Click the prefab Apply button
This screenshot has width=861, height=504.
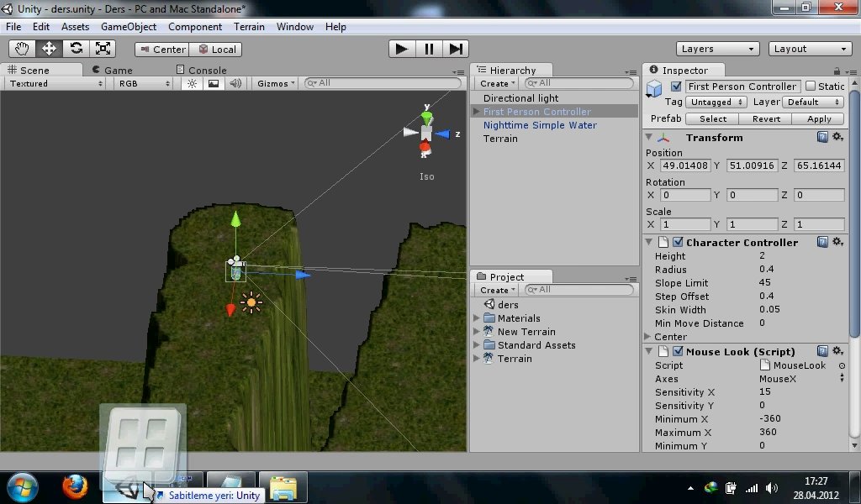pos(819,119)
